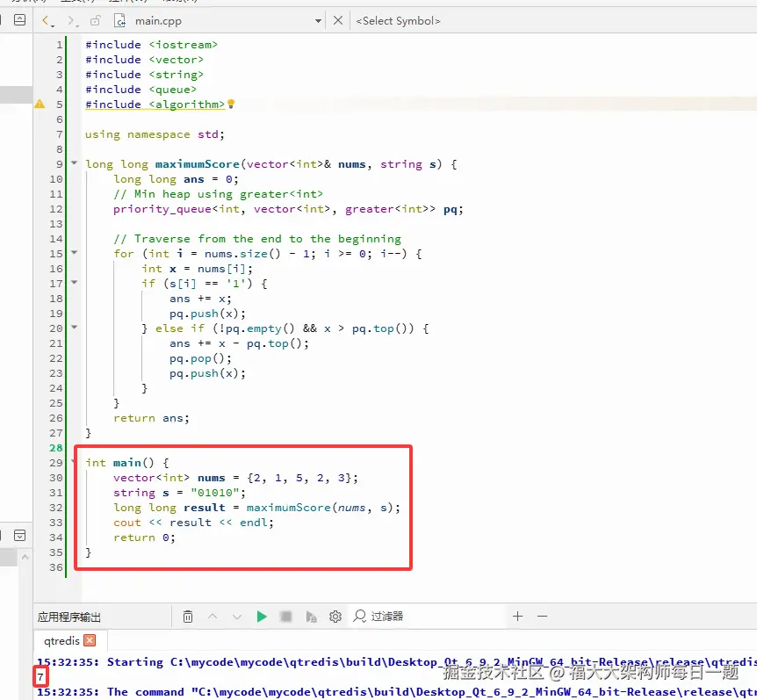757x700 pixels.
Task: Open the Select Symbol combo box
Action: (x=398, y=21)
